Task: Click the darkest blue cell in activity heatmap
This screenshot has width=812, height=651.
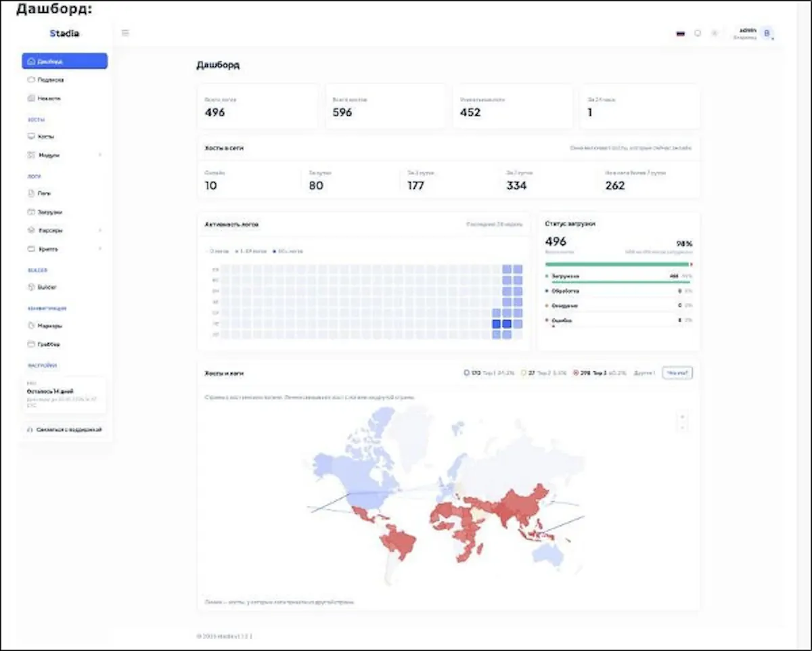Action: (507, 324)
